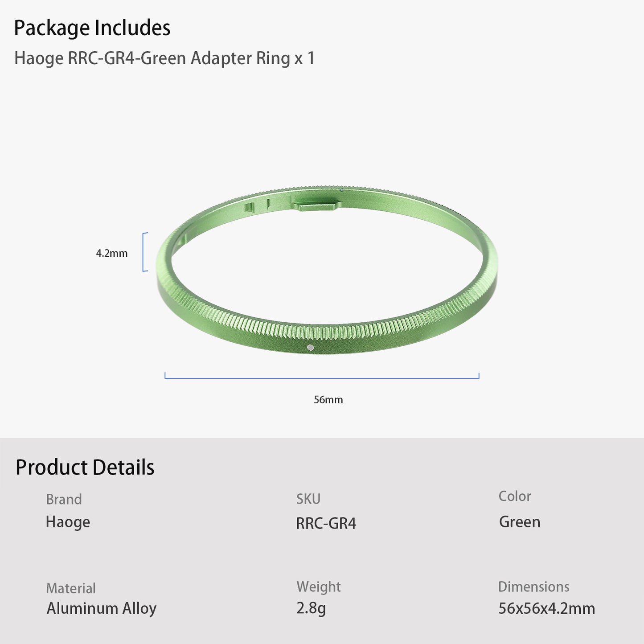Image resolution: width=644 pixels, height=644 pixels.
Task: Click the 4.2mm height measurement label
Action: click(112, 253)
